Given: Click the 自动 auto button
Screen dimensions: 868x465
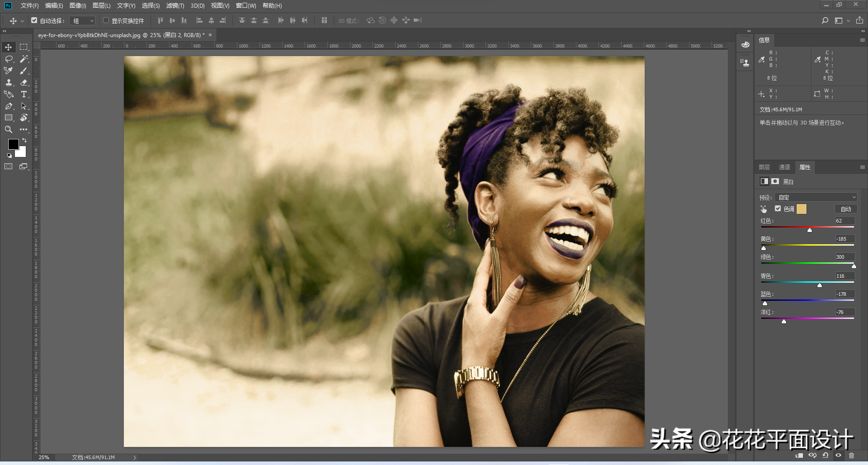Looking at the screenshot, I should [846, 209].
